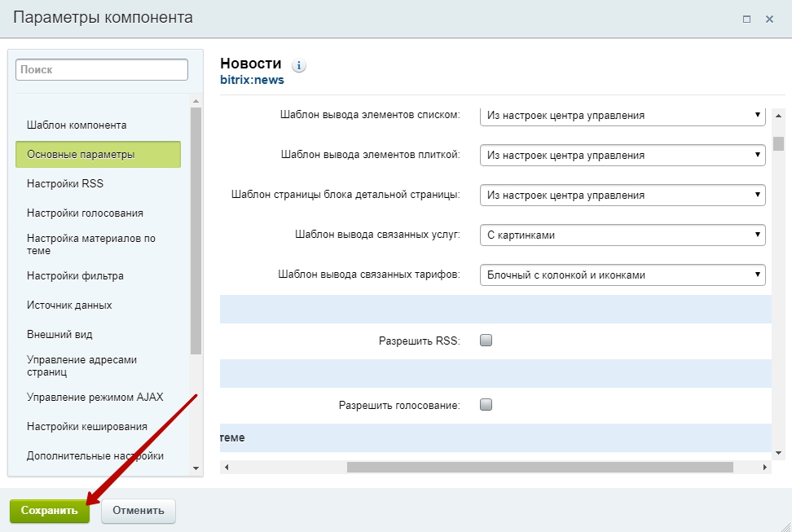Enable the Разрешить голосование checkbox
The height and width of the screenshot is (532, 792).
tap(486, 405)
